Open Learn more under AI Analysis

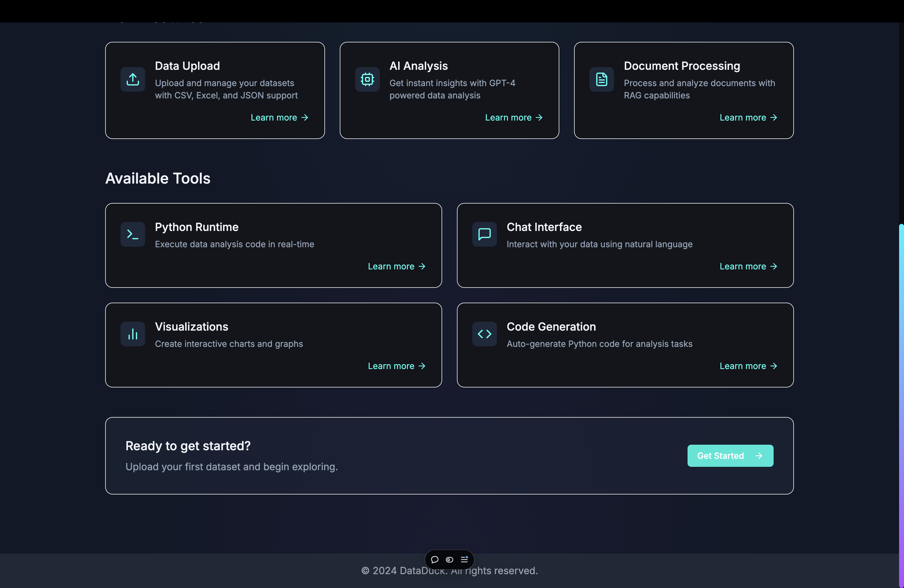pyautogui.click(x=513, y=118)
